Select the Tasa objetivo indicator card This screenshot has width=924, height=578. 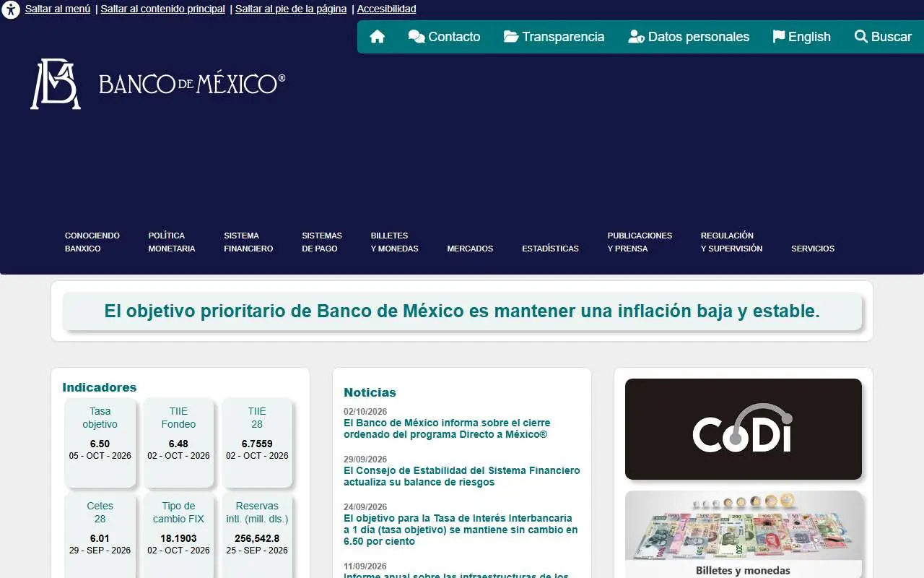click(100, 443)
